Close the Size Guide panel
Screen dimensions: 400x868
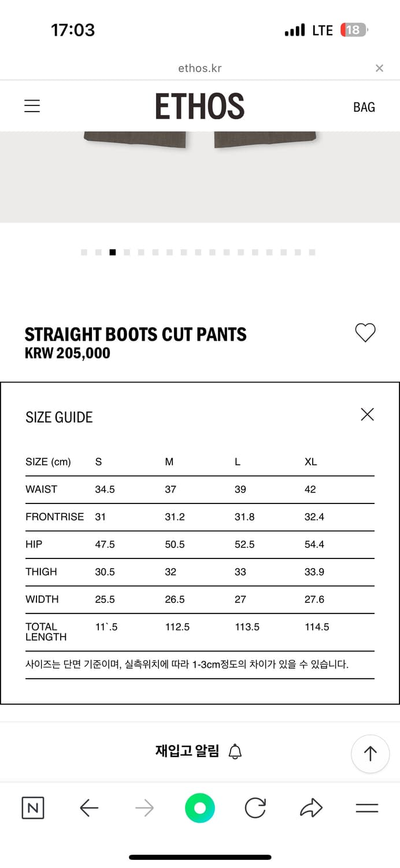point(367,414)
